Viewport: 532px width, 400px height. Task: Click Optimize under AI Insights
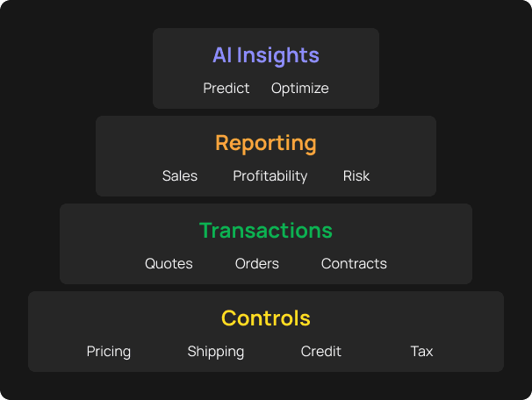pyautogui.click(x=299, y=89)
